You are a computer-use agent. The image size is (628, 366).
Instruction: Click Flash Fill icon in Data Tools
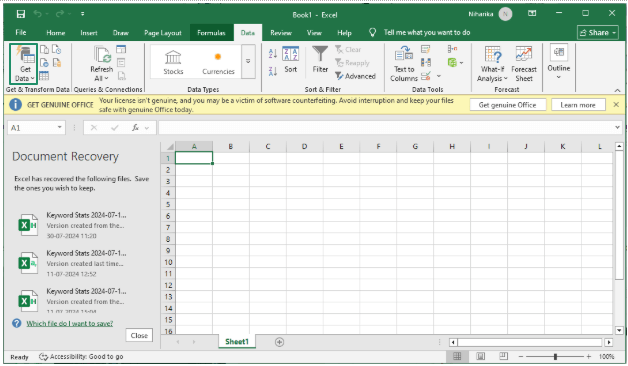pos(425,49)
